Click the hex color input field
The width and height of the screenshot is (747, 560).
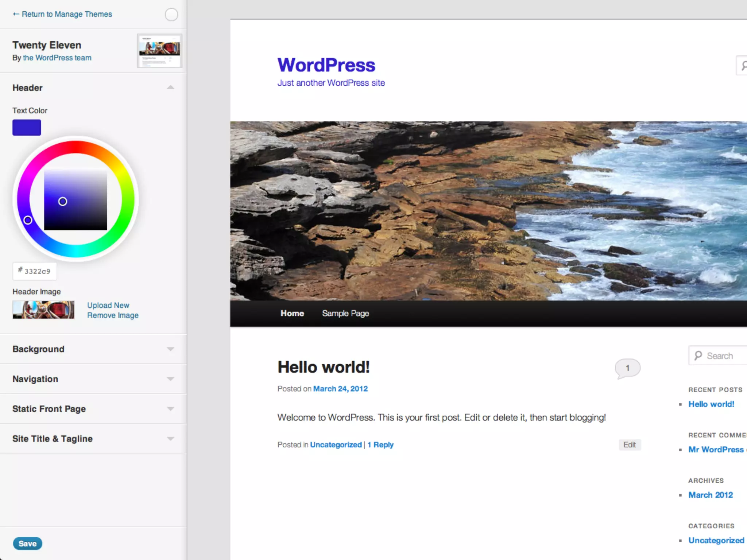pyautogui.click(x=37, y=271)
